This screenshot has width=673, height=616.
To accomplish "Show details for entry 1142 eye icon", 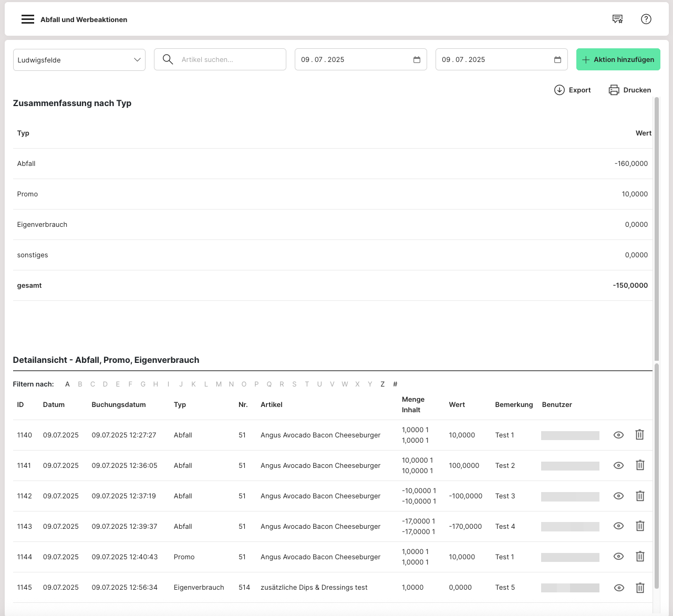I will [x=618, y=496].
